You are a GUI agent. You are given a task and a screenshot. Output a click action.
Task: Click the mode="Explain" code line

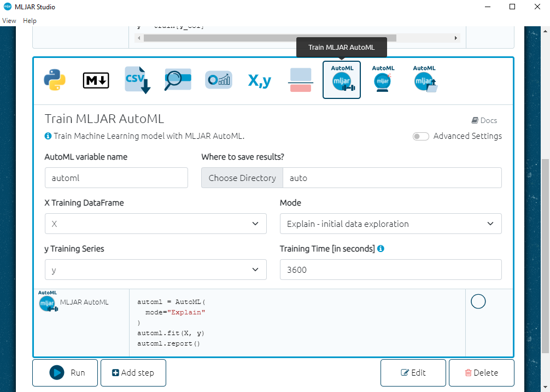(x=175, y=312)
